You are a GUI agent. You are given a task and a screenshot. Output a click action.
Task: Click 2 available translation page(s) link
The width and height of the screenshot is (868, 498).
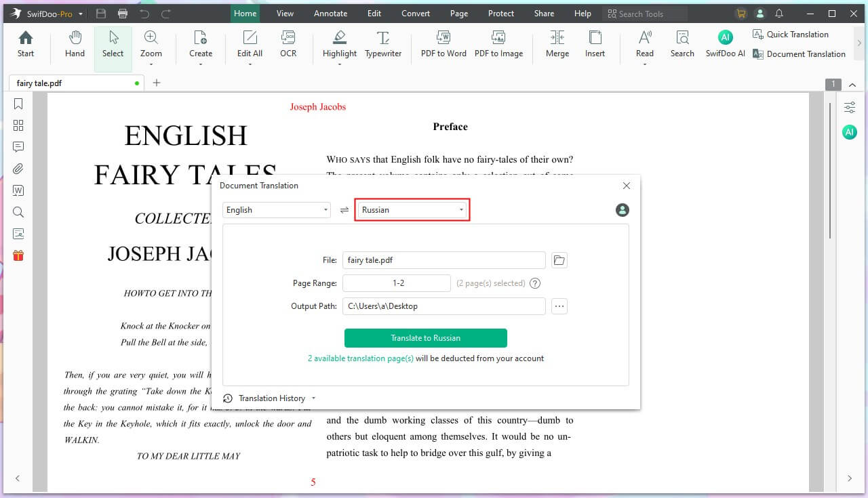361,358
